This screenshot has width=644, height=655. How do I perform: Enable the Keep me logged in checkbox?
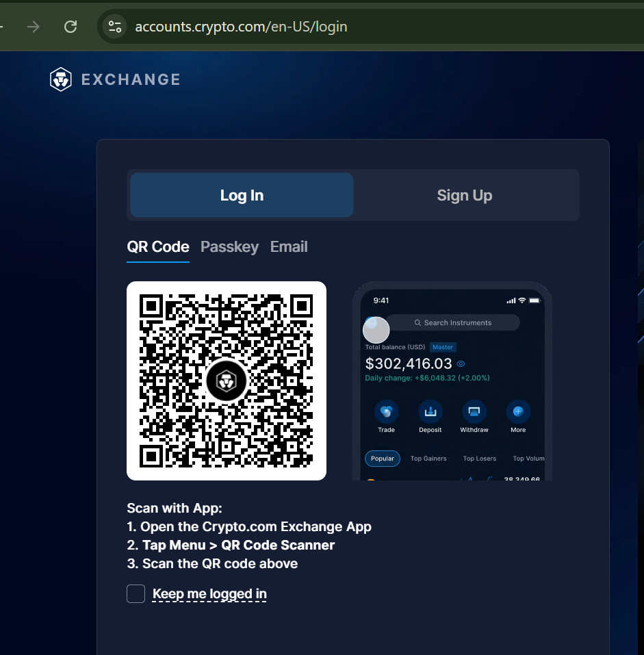point(136,593)
